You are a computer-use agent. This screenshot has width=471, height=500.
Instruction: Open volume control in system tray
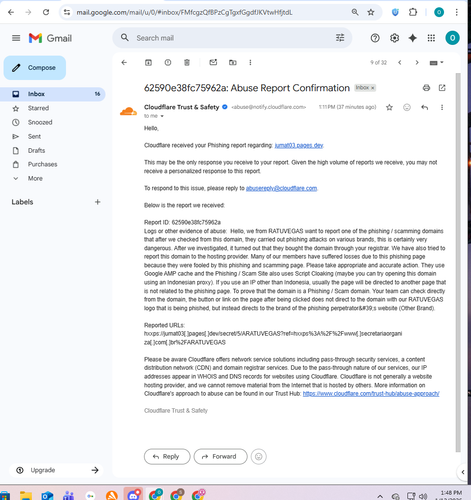(x=423, y=496)
